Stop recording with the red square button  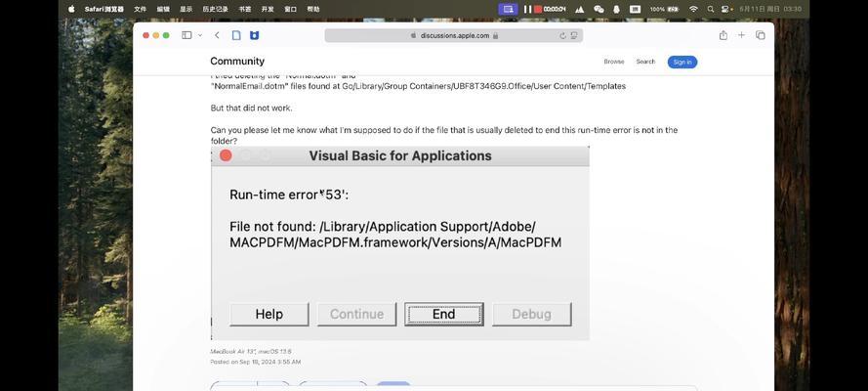pos(538,10)
